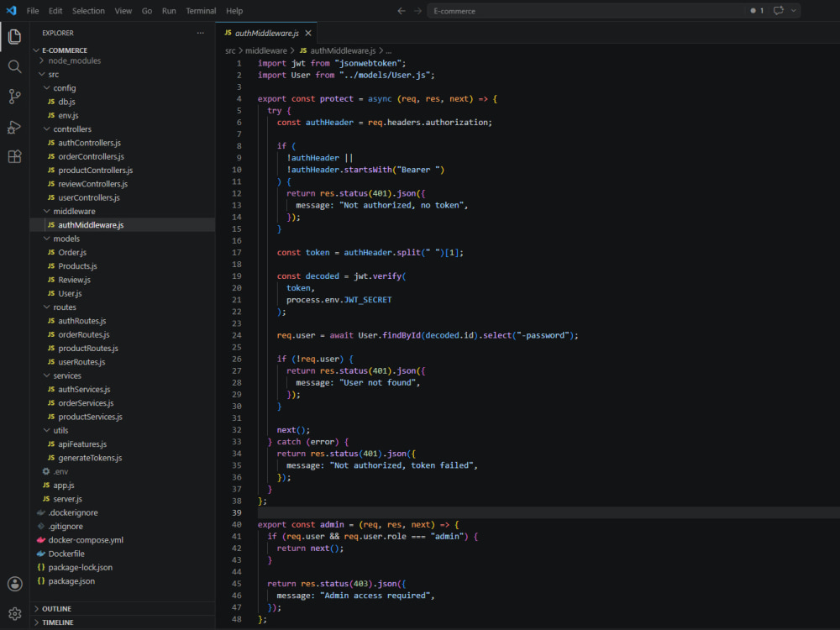Open userControllers.js file

(89, 197)
